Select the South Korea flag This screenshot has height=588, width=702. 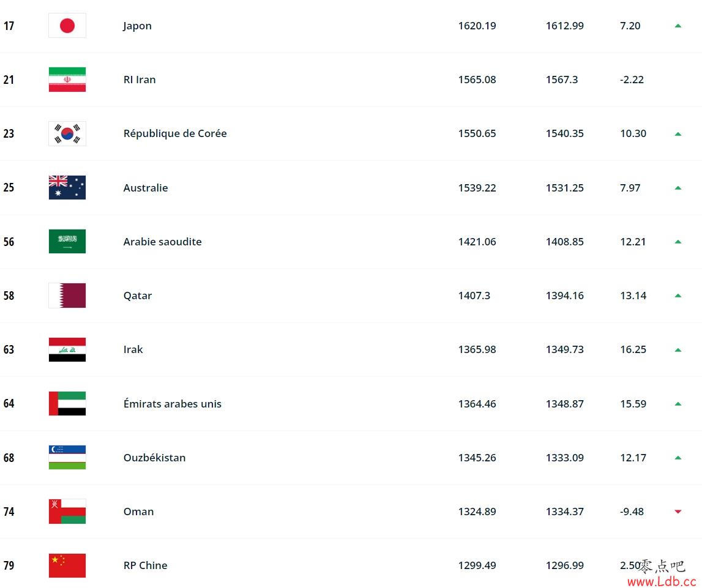point(67,133)
